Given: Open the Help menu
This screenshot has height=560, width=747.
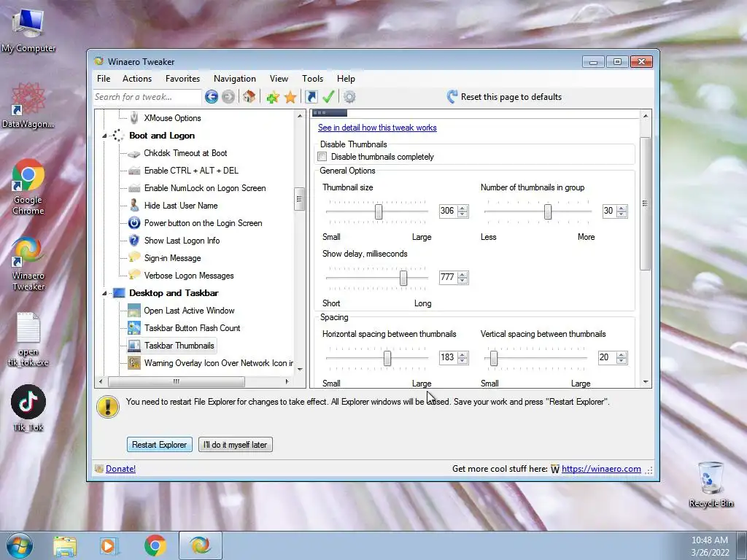Looking at the screenshot, I should tap(346, 79).
